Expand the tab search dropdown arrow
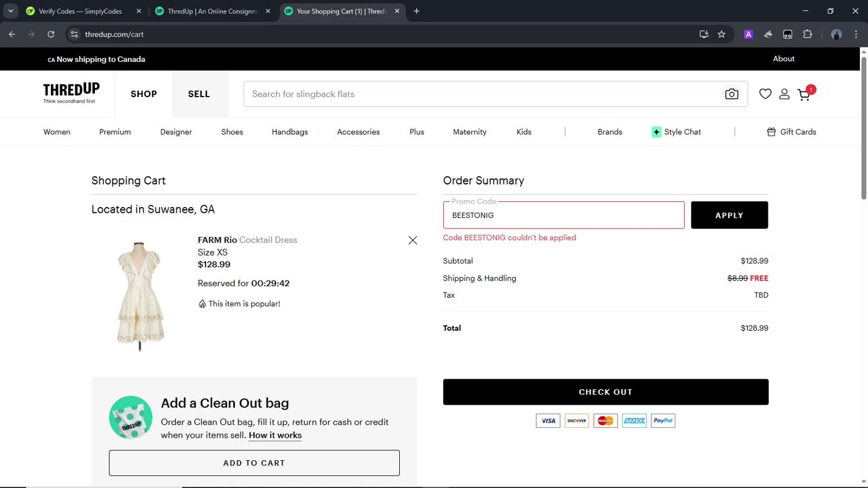Viewport: 868px width, 488px height. coord(10,11)
